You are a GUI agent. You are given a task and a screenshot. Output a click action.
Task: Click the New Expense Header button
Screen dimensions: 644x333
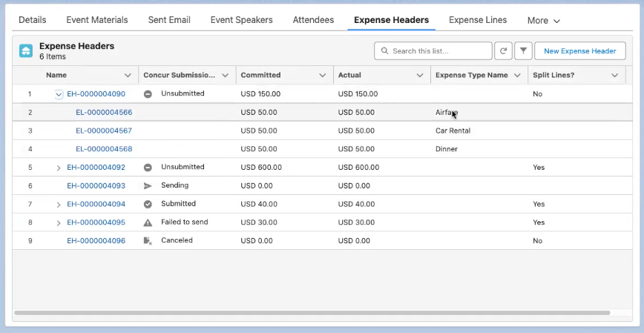pyautogui.click(x=579, y=51)
